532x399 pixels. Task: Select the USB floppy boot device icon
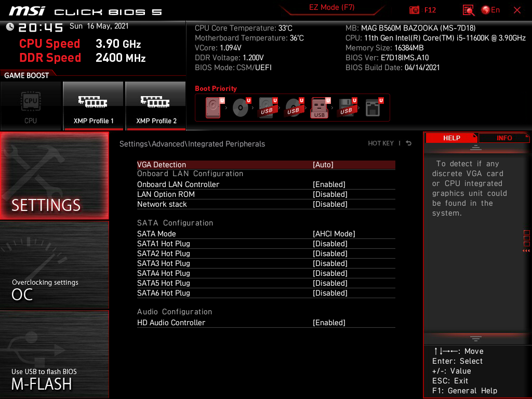click(x=347, y=108)
